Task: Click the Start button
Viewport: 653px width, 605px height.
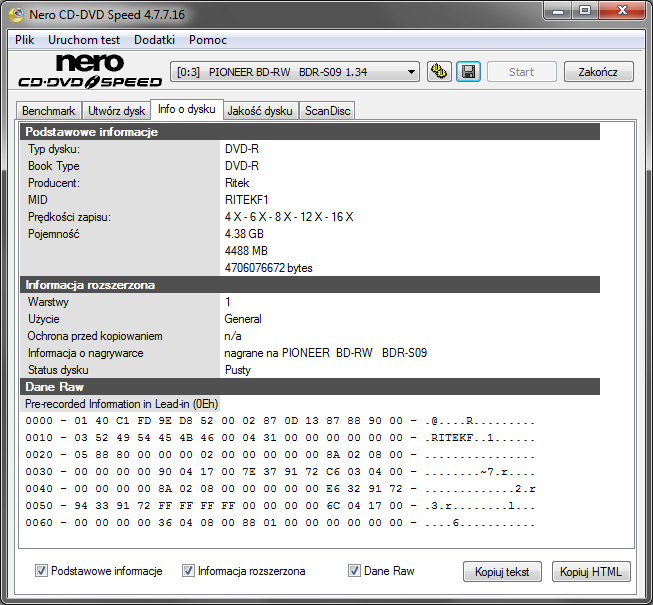Action: tap(521, 72)
